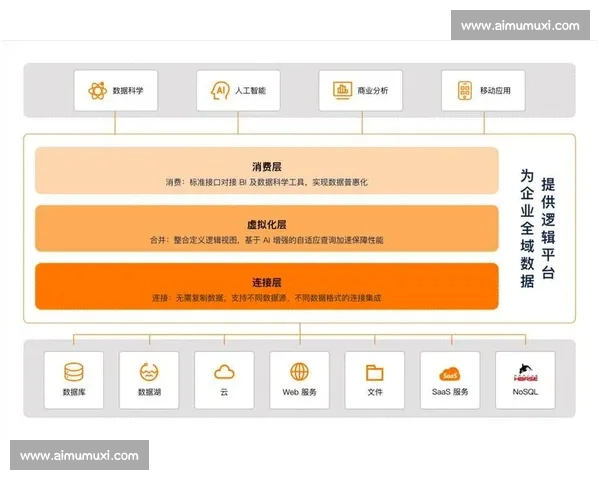Click the consumption layer description starting 消费：

tap(267, 182)
